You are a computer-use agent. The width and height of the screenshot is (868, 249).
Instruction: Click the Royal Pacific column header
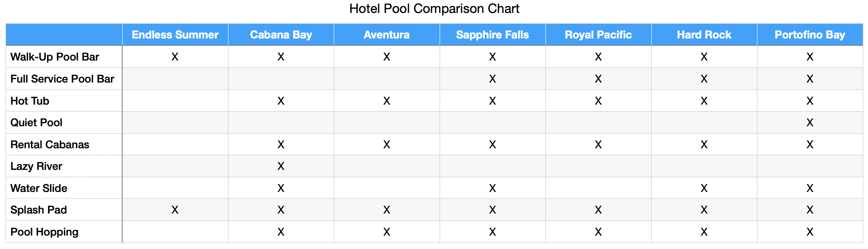pos(598,35)
